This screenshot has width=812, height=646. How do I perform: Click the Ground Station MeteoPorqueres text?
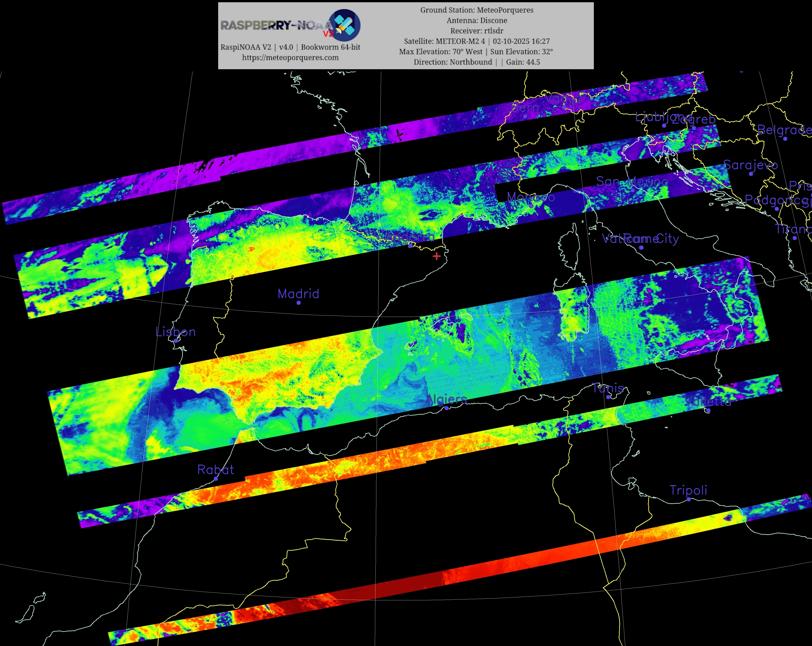(x=477, y=10)
